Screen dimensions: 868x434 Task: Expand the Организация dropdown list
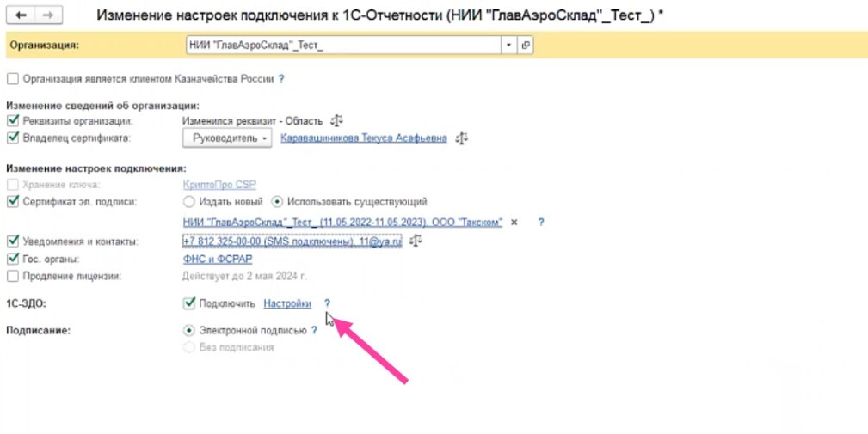[508, 45]
